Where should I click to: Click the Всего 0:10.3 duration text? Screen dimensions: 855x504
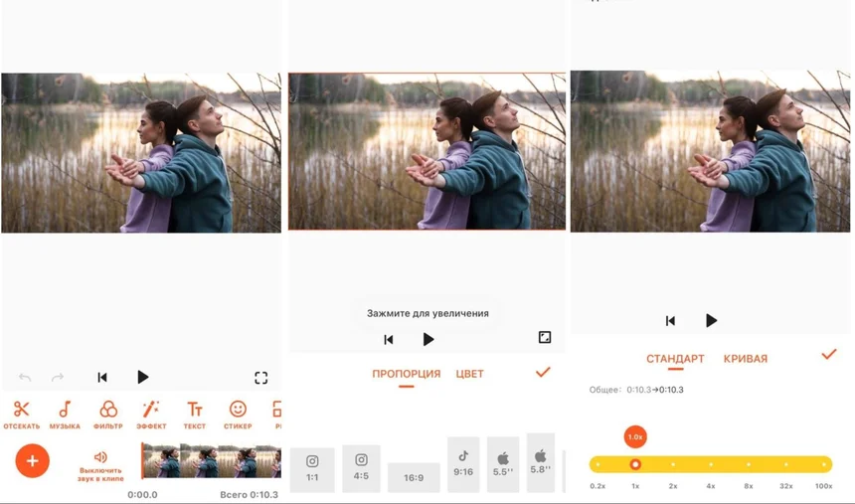click(x=249, y=495)
